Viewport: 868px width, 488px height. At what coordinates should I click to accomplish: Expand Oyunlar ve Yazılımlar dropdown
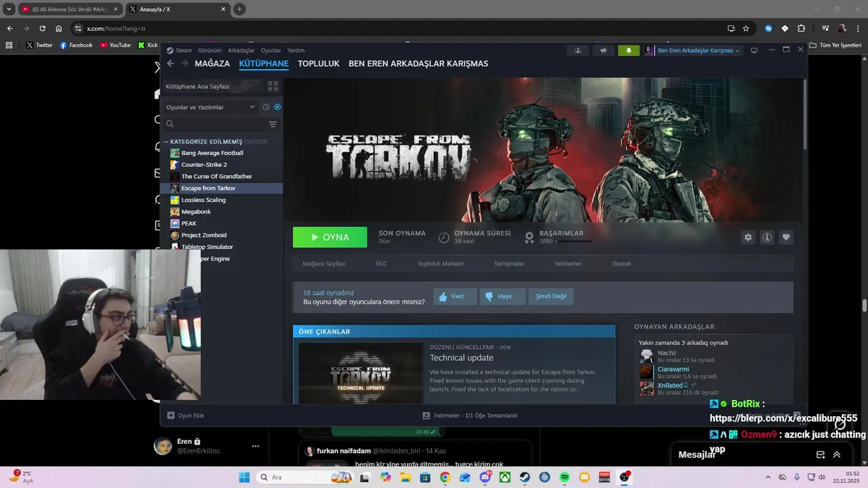(x=210, y=107)
